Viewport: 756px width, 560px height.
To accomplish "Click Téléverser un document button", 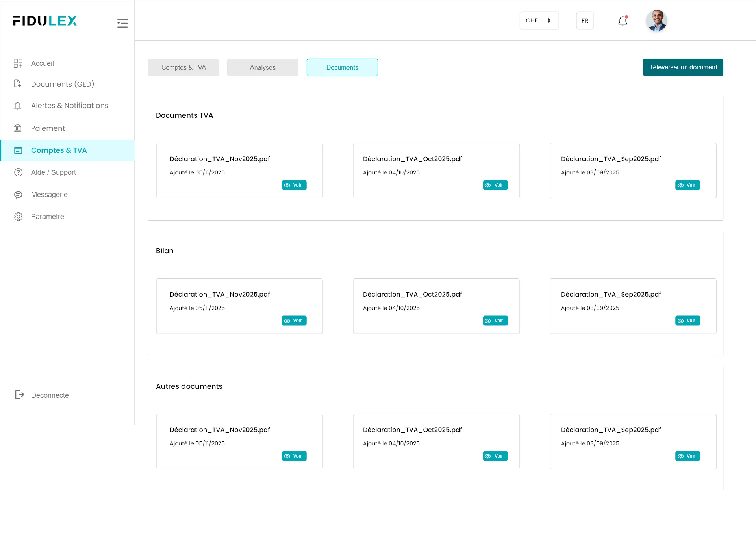I will pyautogui.click(x=683, y=67).
